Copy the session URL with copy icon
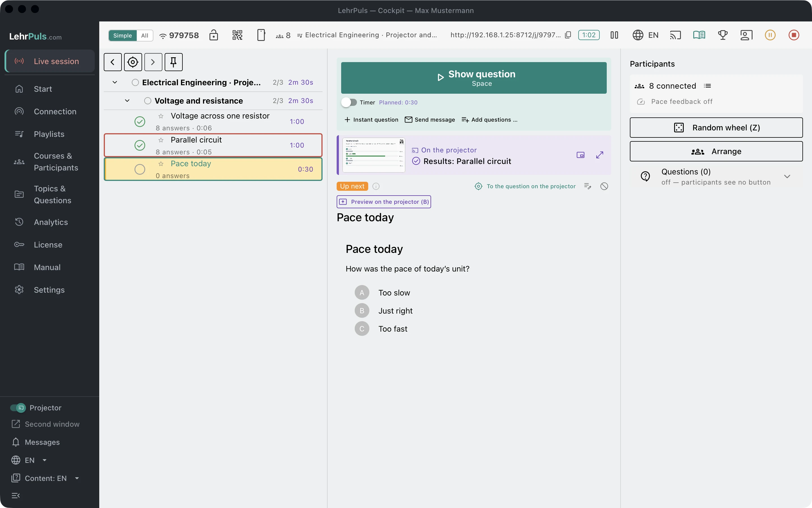 tap(568, 35)
